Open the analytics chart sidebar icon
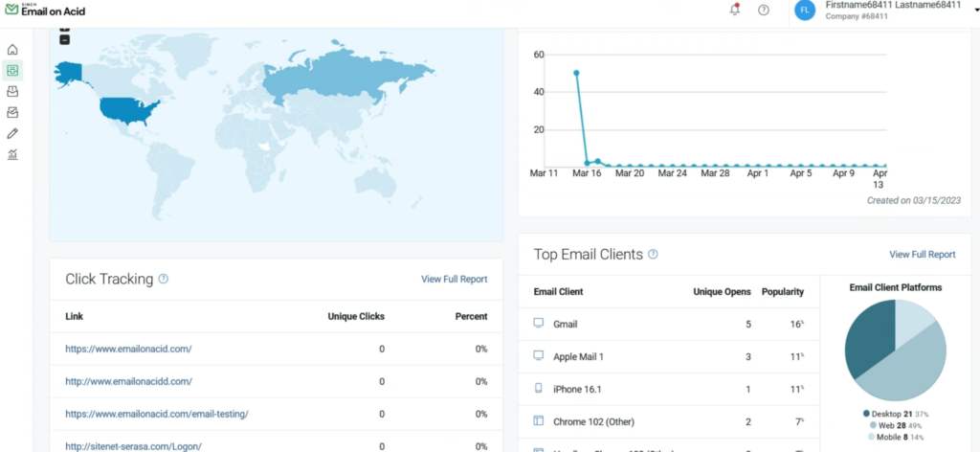The height and width of the screenshot is (452, 980). tap(12, 154)
